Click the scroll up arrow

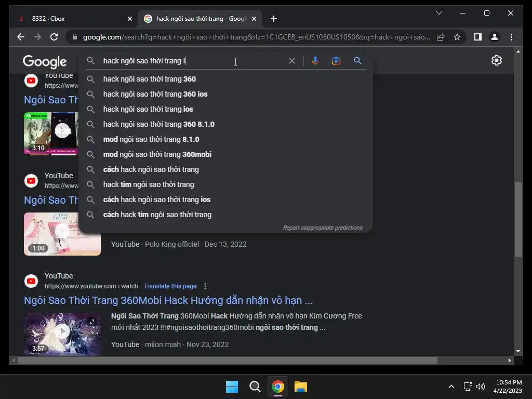click(x=518, y=51)
